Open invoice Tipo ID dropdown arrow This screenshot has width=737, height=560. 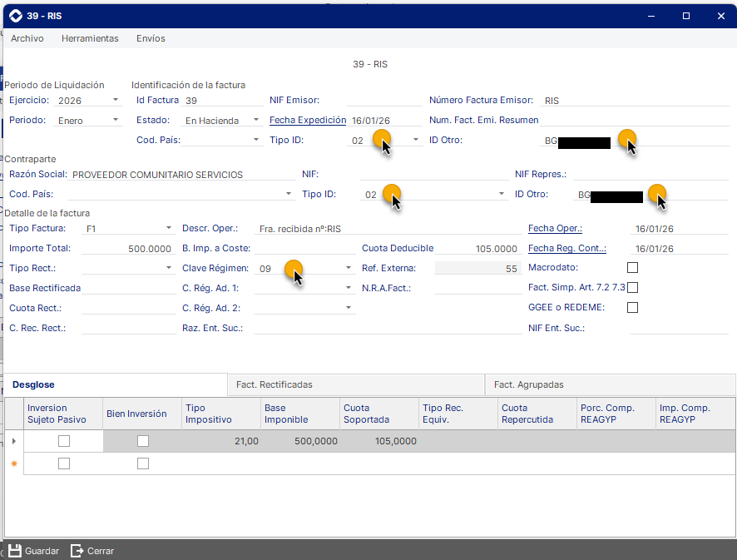pyautogui.click(x=416, y=140)
